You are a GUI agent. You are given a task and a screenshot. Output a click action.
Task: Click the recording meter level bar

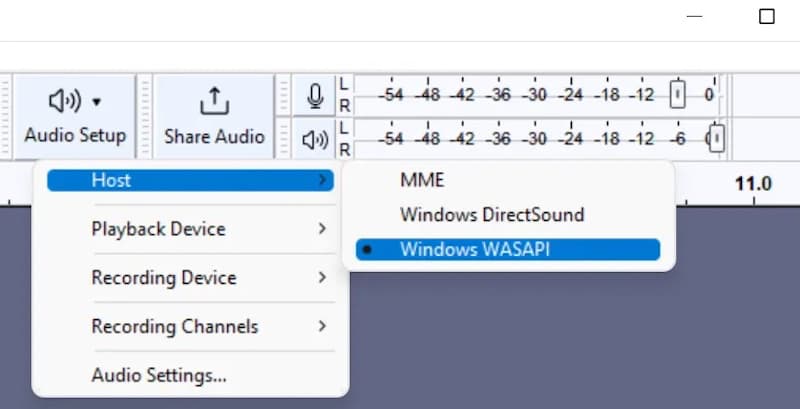(x=536, y=95)
